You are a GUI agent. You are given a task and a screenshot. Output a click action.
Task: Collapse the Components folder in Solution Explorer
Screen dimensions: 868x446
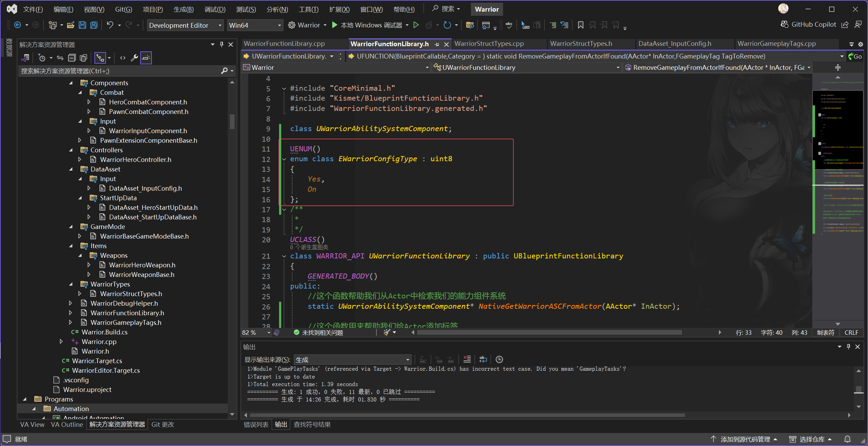pos(71,83)
